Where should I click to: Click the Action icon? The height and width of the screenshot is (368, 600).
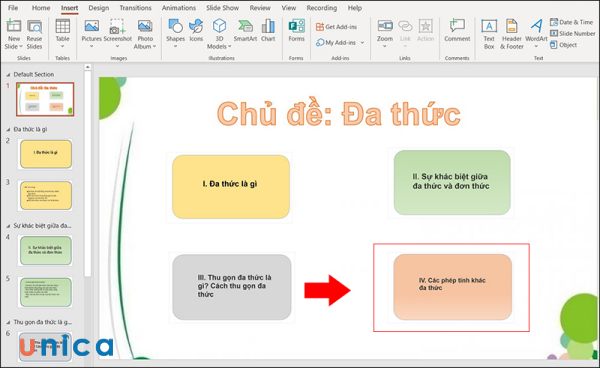click(x=426, y=26)
